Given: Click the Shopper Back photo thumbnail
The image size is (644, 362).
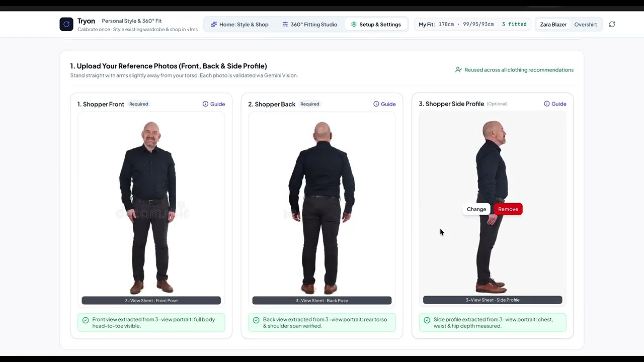Looking at the screenshot, I should tap(322, 209).
